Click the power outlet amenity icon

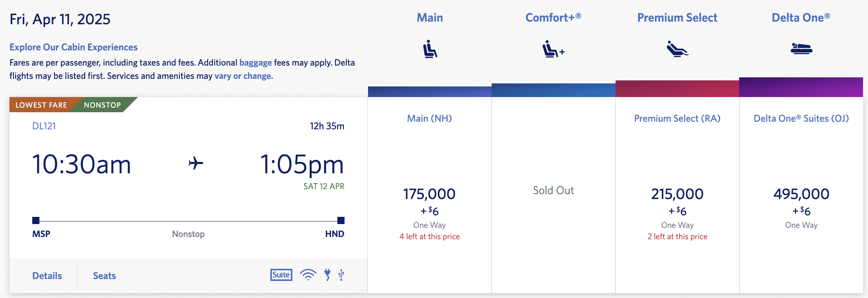point(327,275)
